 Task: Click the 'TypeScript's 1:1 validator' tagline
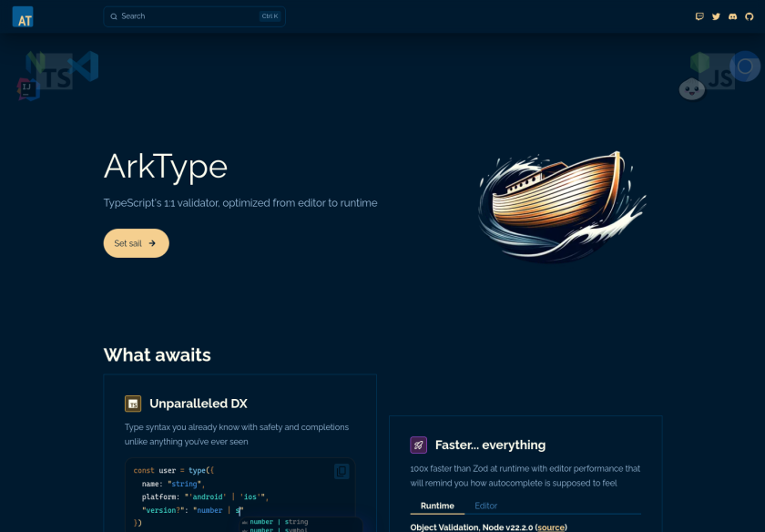[240, 203]
